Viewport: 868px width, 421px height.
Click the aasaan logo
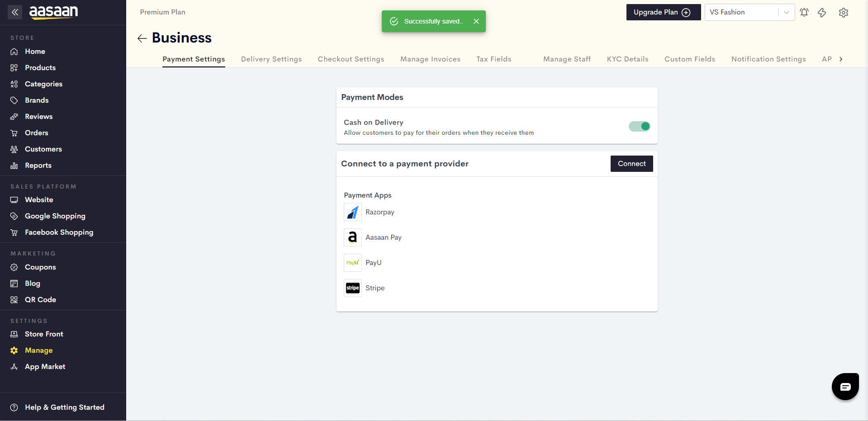(x=53, y=12)
